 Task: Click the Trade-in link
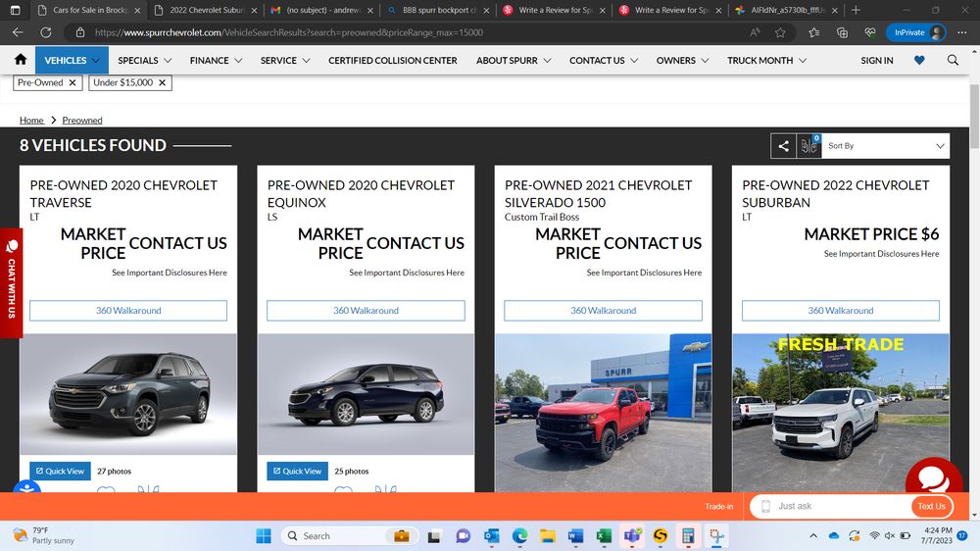pos(718,506)
